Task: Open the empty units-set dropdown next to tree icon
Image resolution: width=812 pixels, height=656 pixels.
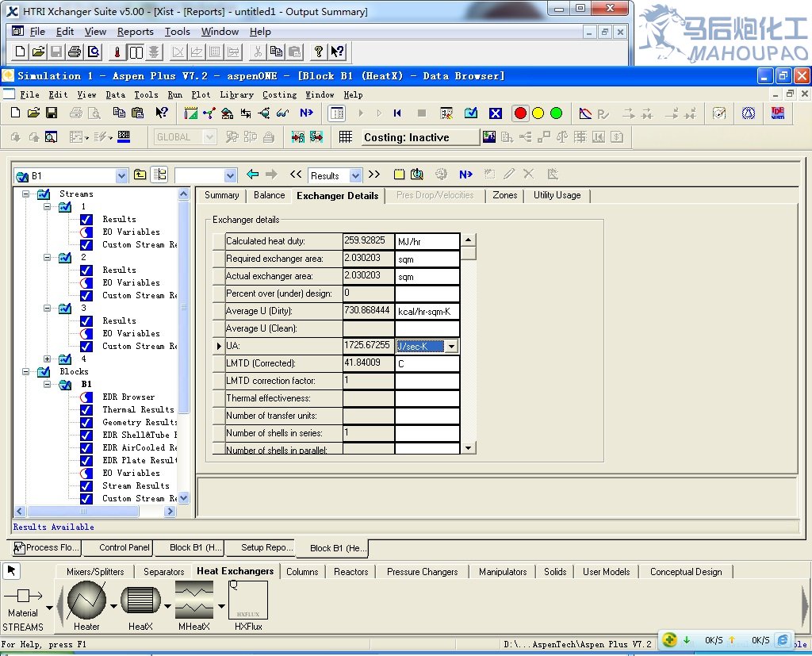Action: tap(231, 176)
